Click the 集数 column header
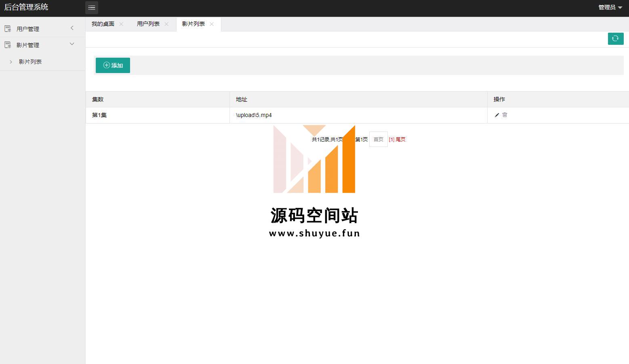Viewport: 629px width, 364px height. [x=158, y=99]
